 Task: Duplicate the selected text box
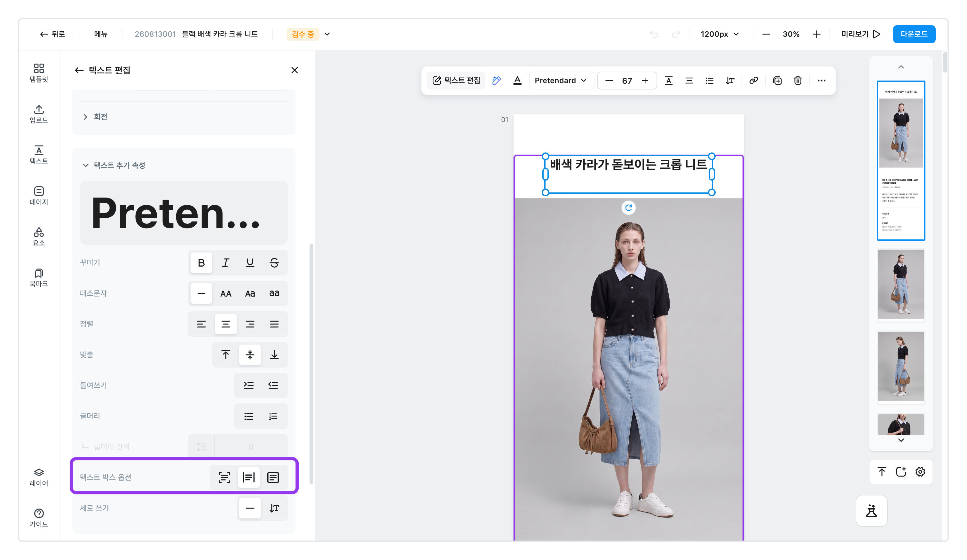(x=777, y=81)
